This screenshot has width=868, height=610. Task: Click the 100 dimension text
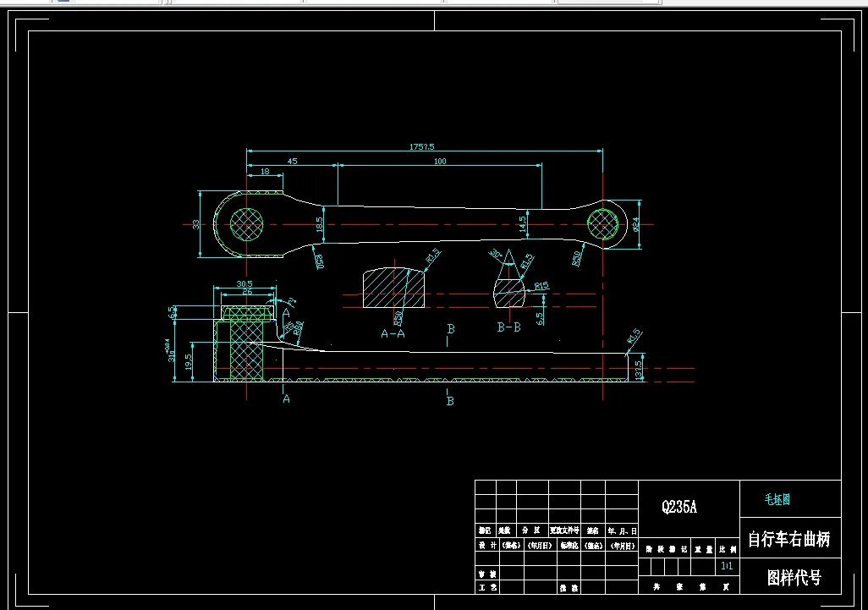(x=440, y=161)
